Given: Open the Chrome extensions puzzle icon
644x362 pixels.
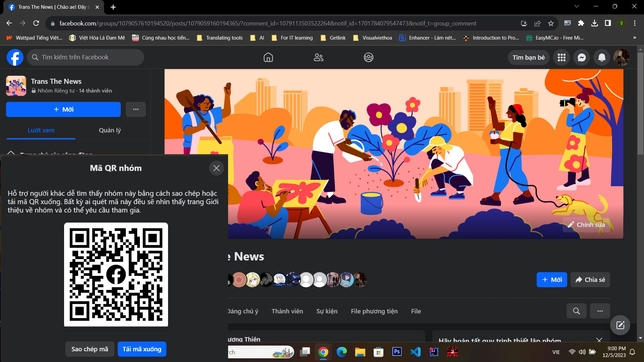Looking at the screenshot, I should pyautogui.click(x=581, y=23).
